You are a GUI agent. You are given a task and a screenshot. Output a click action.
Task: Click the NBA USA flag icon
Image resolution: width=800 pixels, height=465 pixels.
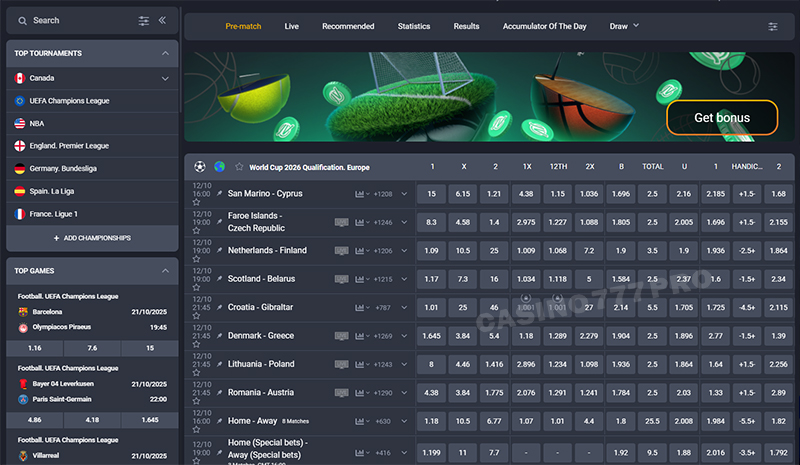point(20,124)
